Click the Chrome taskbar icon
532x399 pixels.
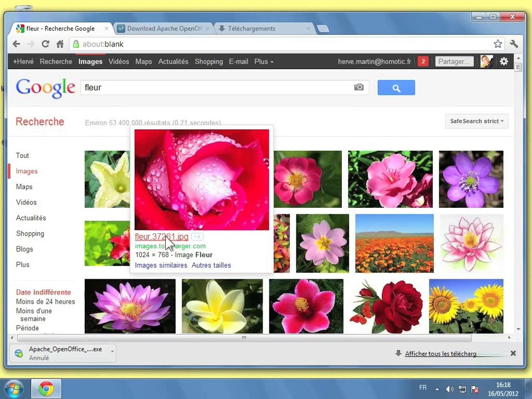[x=46, y=389]
